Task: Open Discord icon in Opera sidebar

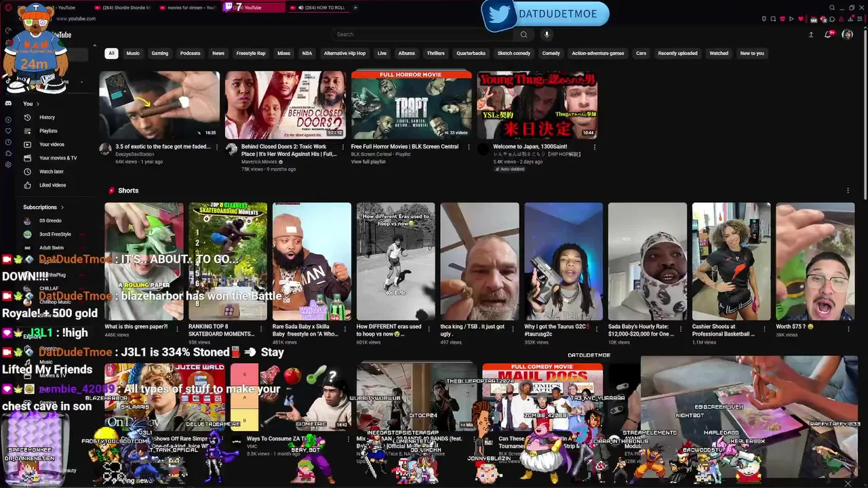Action: 8,103
